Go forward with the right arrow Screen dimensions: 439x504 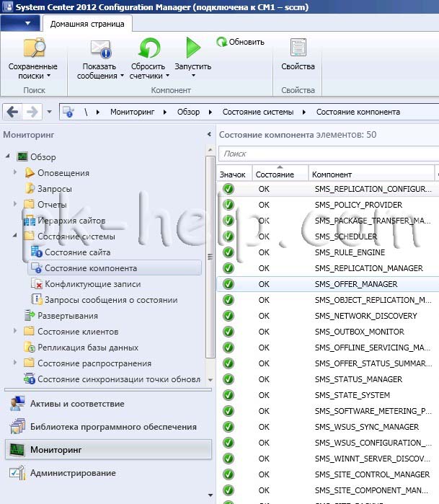tap(32, 112)
